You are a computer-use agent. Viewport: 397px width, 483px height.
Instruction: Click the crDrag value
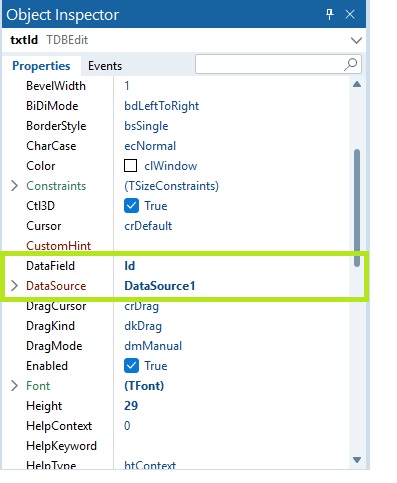(142, 306)
